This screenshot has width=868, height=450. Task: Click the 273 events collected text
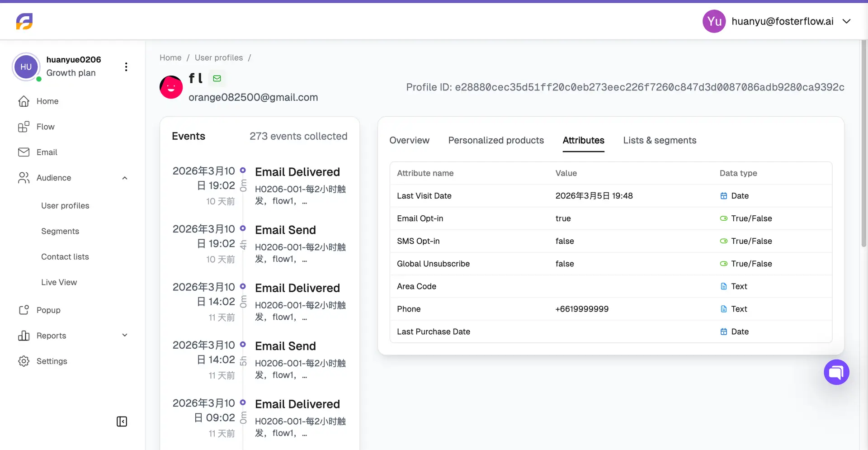[298, 136]
